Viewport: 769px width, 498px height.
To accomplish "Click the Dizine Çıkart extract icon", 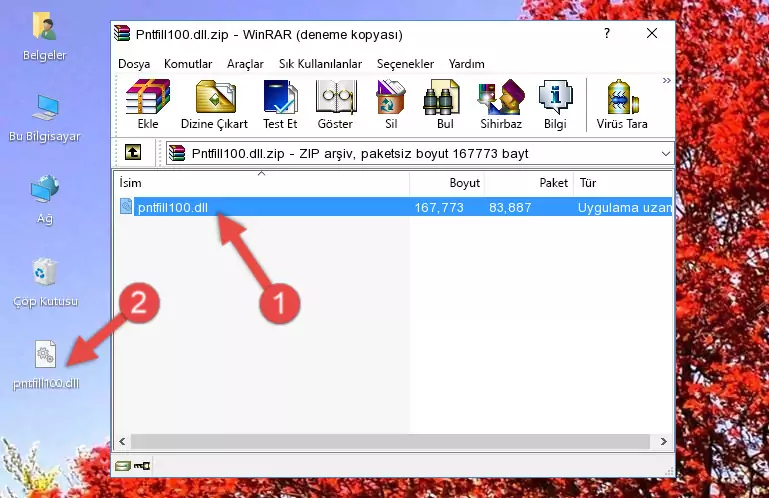I will pos(214,105).
